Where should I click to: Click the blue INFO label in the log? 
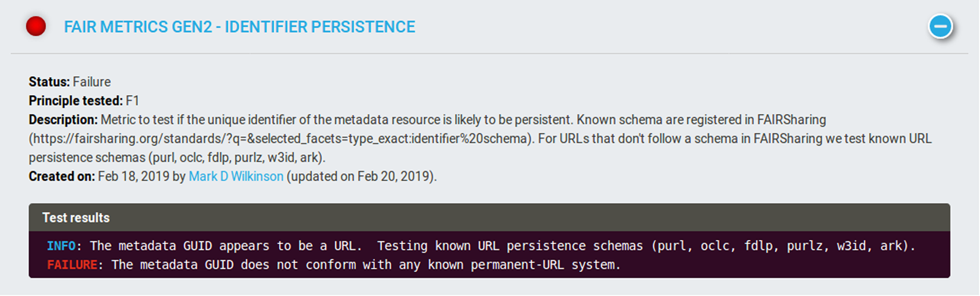(x=61, y=246)
